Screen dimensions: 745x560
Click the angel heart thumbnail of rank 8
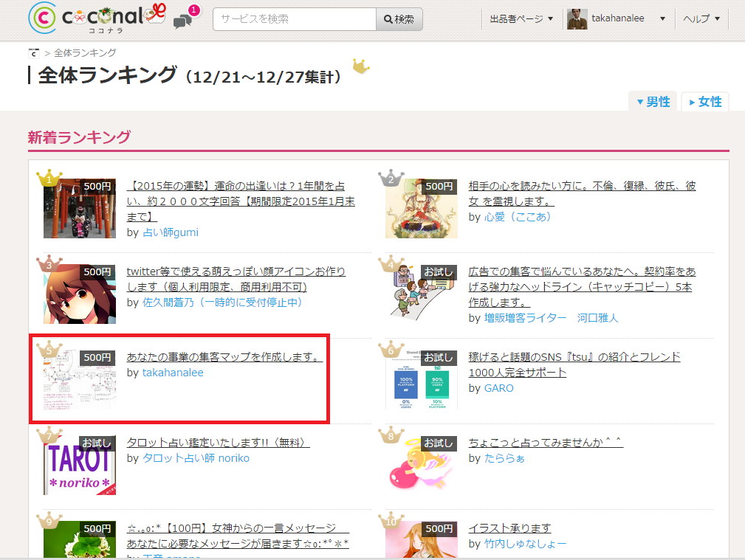pyautogui.click(x=422, y=465)
